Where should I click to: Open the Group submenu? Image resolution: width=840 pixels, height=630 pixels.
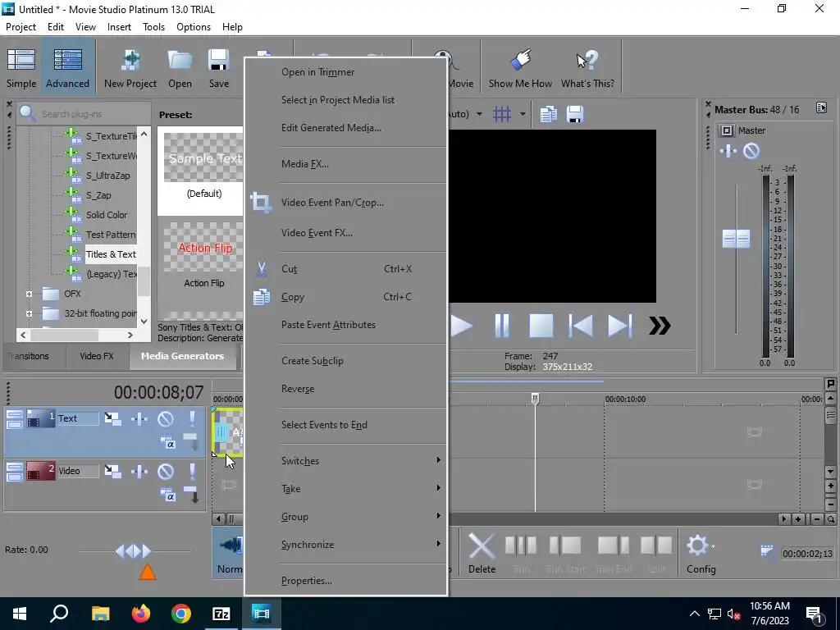pos(363,517)
